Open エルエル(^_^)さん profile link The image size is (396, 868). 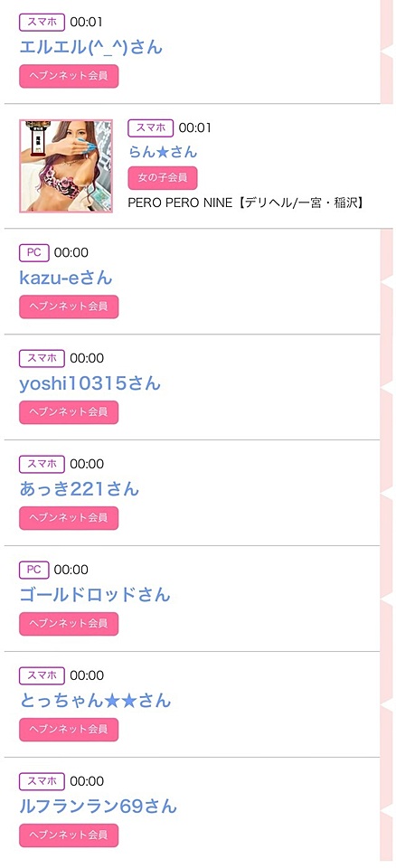90,46
